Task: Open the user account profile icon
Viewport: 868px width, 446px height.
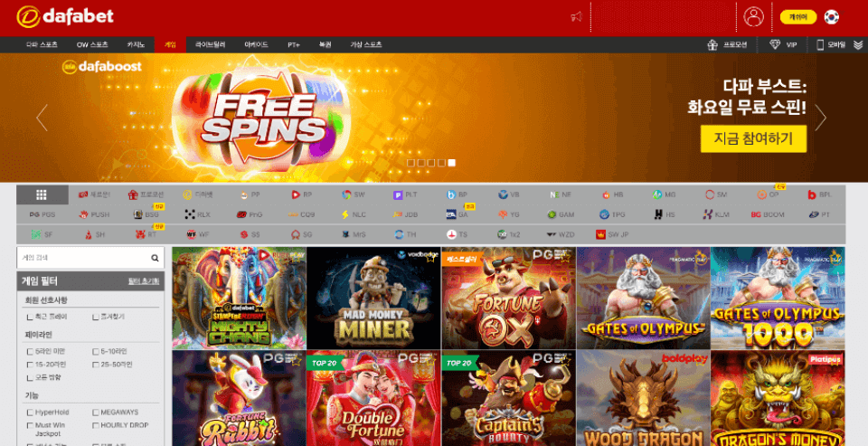Action: (753, 16)
